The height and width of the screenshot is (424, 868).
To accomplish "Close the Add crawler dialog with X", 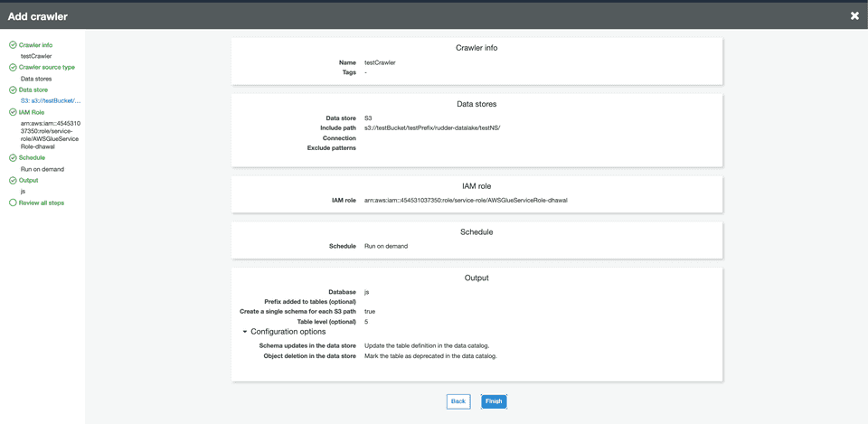I will pos(854,15).
